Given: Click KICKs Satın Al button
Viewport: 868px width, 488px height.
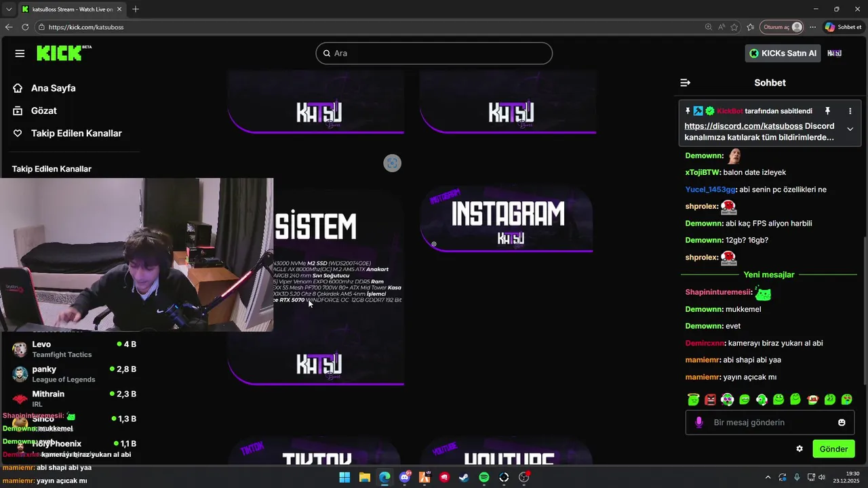Looking at the screenshot, I should 783,54.
